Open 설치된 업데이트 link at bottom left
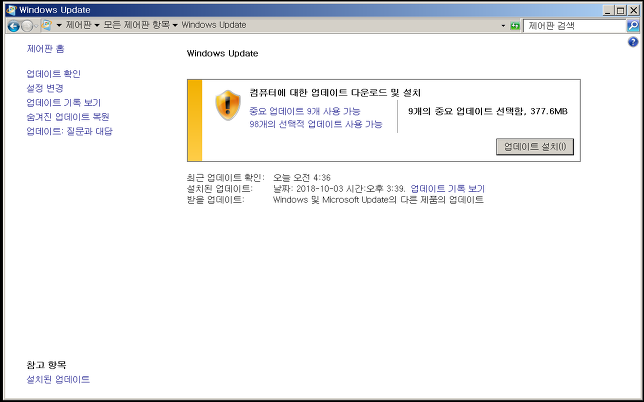 tap(58, 379)
